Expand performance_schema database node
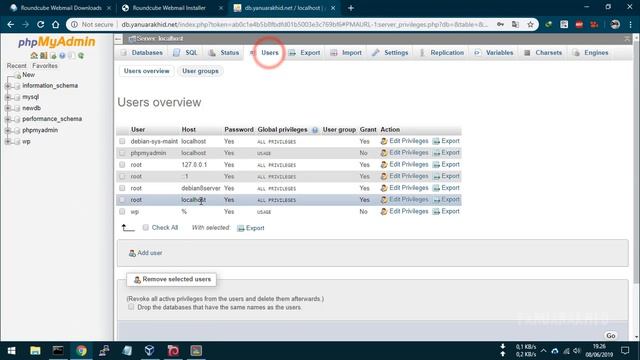640x360 pixels. point(8,119)
